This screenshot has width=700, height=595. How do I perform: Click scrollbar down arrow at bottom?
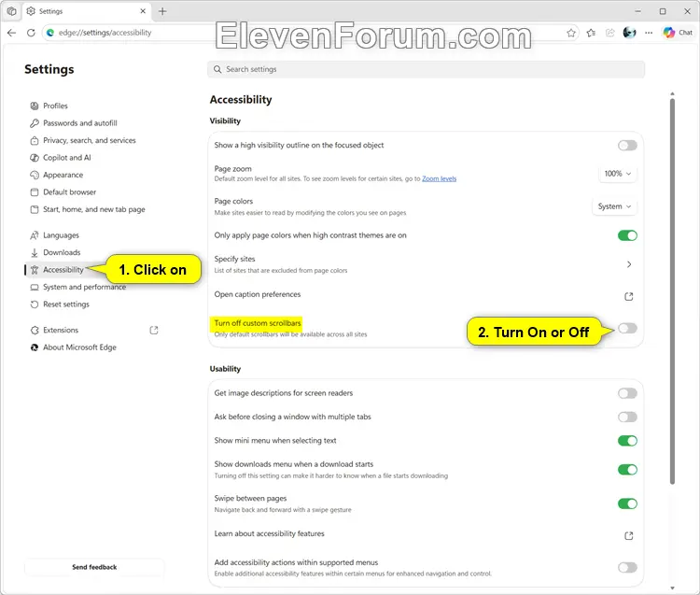672,588
